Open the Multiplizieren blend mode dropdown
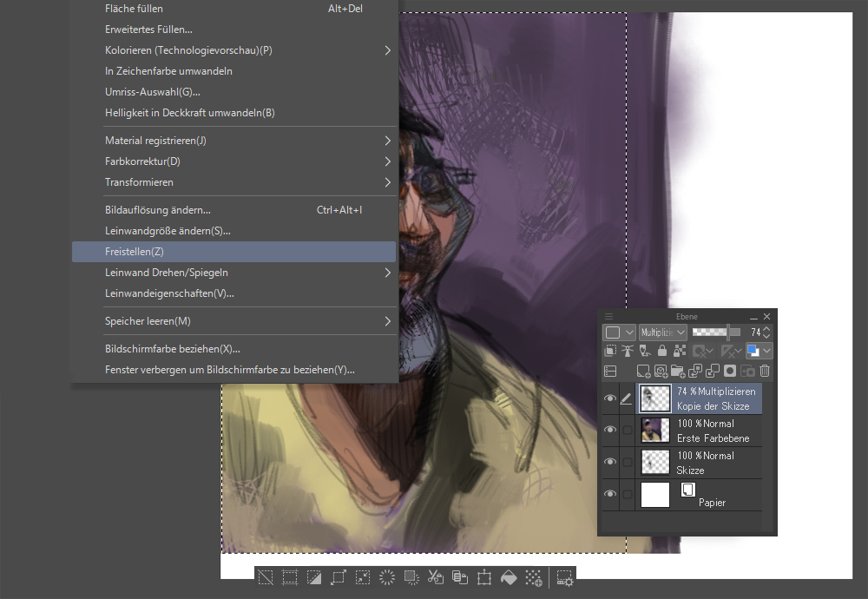Viewport: 868px width, 599px height. click(663, 332)
